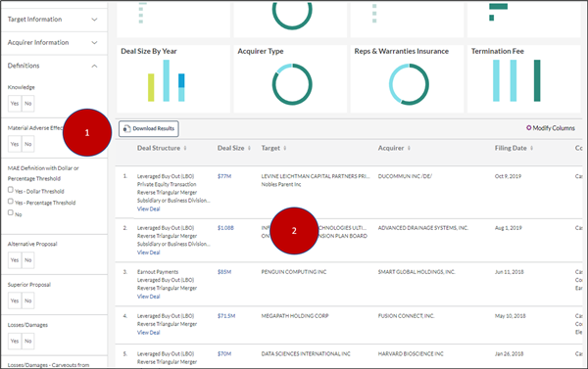Image resolution: width=588 pixels, height=369 pixels.
Task: Select Yes under Superior Proposal
Action: 15,300
